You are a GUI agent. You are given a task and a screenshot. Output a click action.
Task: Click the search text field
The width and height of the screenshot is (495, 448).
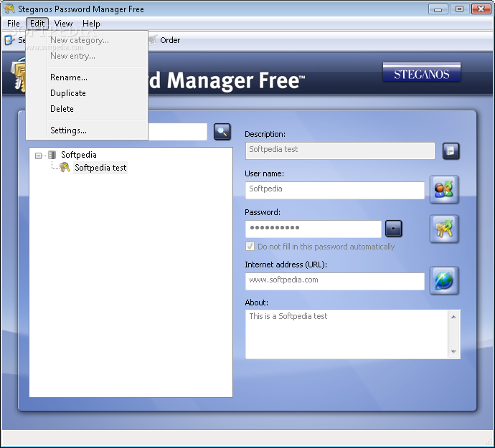(177, 132)
